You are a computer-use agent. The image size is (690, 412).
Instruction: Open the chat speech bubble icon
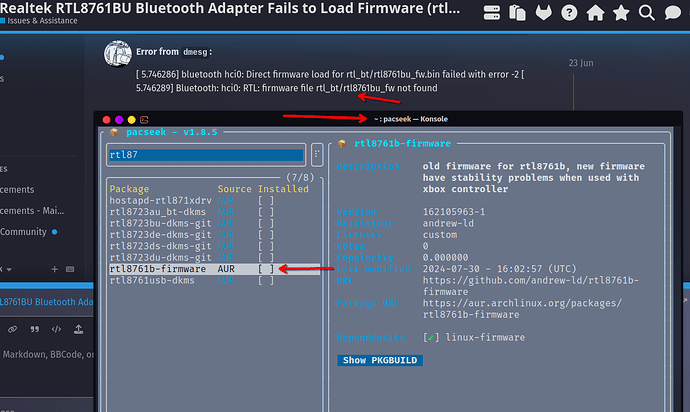672,13
